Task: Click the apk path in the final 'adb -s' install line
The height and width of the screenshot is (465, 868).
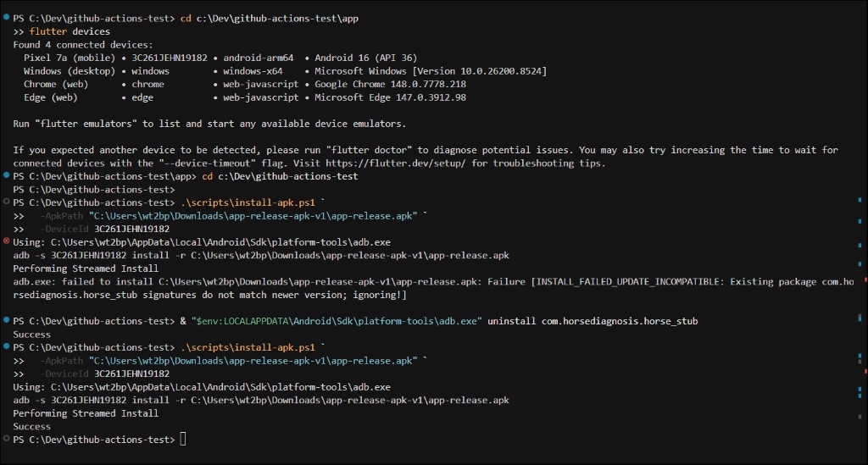Action: pyautogui.click(x=350, y=401)
